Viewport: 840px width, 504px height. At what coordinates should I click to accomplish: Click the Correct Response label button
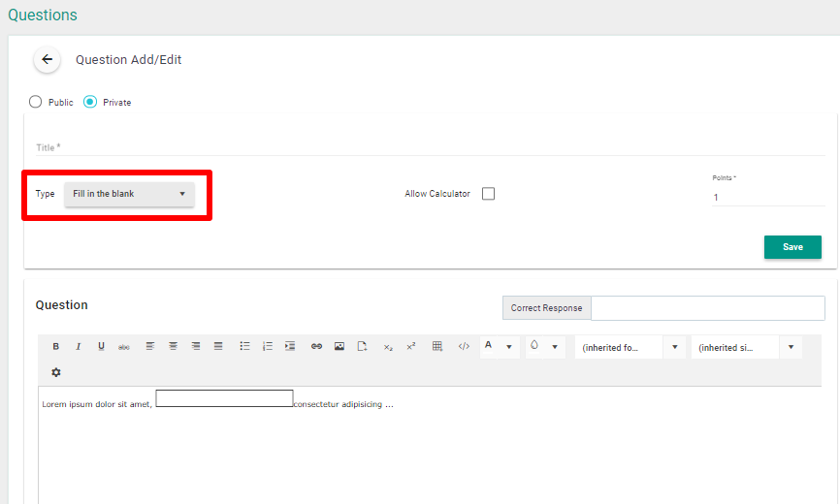546,308
